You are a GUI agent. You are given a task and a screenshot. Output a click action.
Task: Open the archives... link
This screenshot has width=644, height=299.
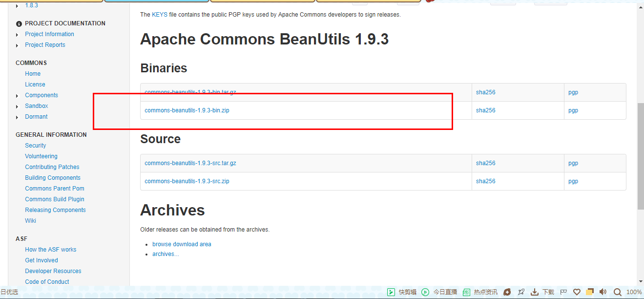click(x=166, y=254)
